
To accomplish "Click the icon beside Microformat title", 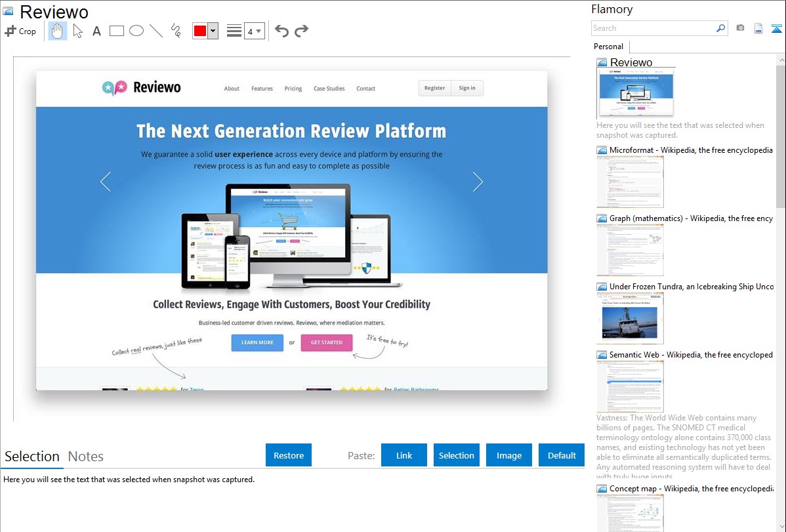I will (x=602, y=150).
